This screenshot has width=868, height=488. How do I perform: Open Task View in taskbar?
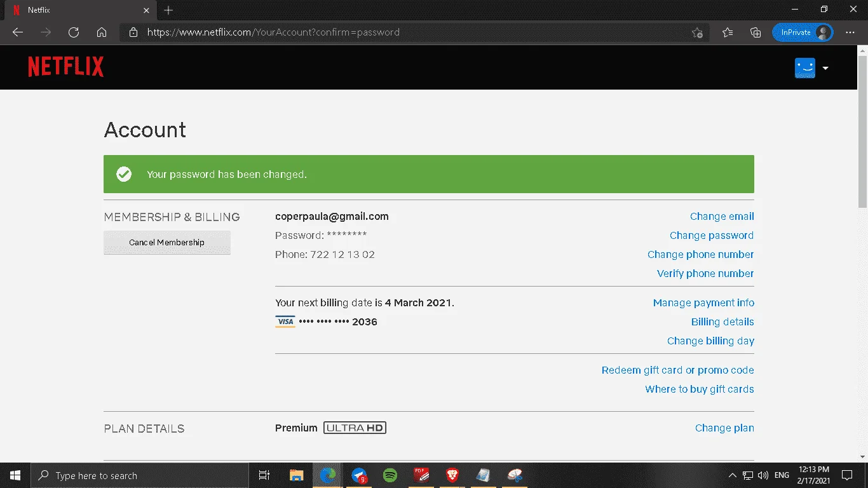click(x=264, y=475)
